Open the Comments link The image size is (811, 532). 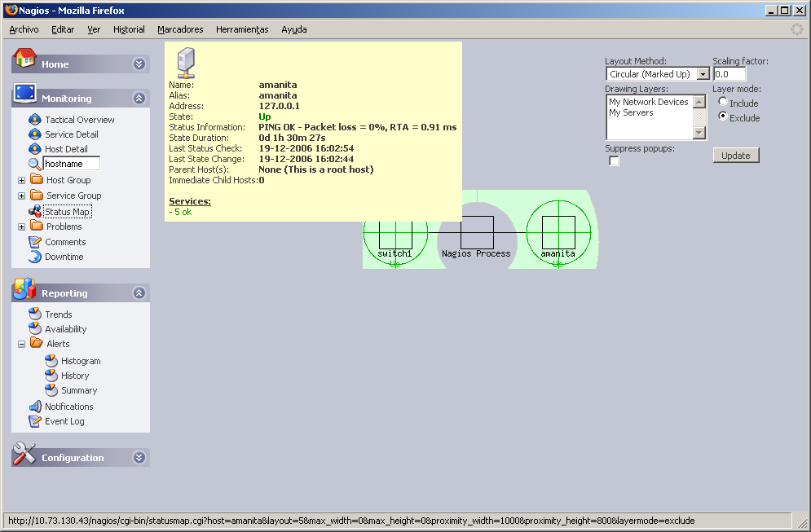coord(65,242)
